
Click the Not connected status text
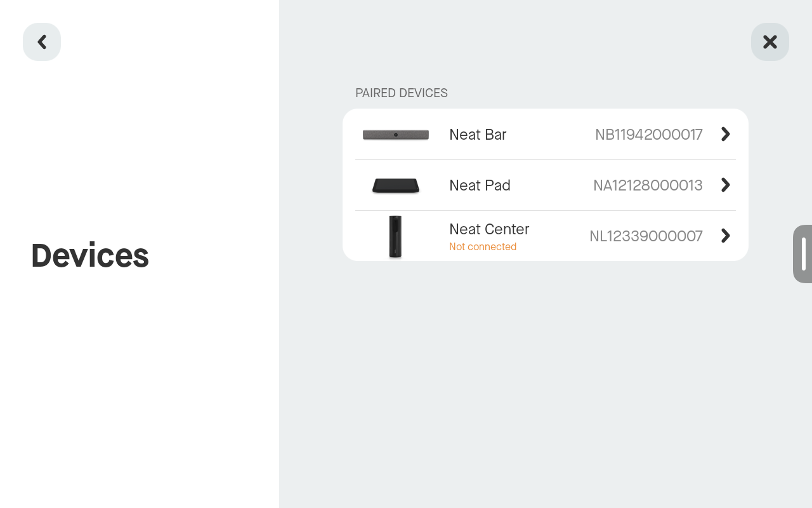point(483,246)
